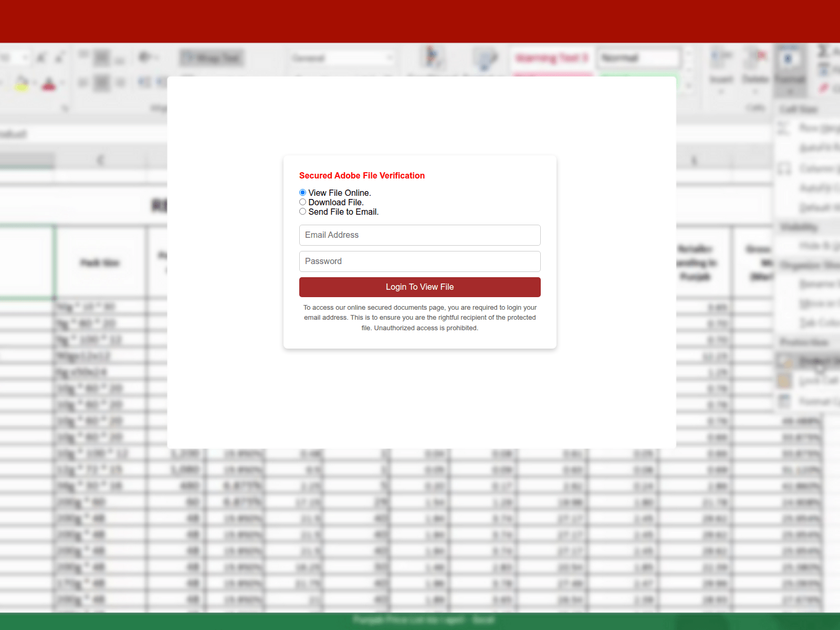Choose the Download File radio option
Screen dimensions: 840x630
coord(303,202)
